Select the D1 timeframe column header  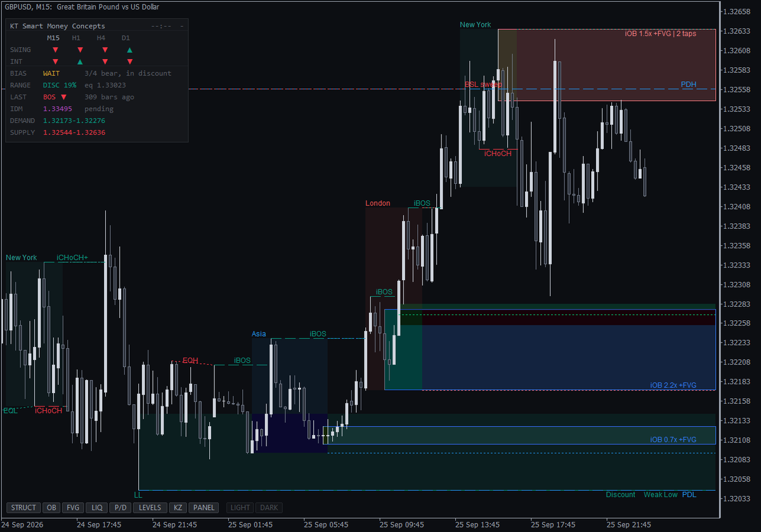(x=126, y=38)
